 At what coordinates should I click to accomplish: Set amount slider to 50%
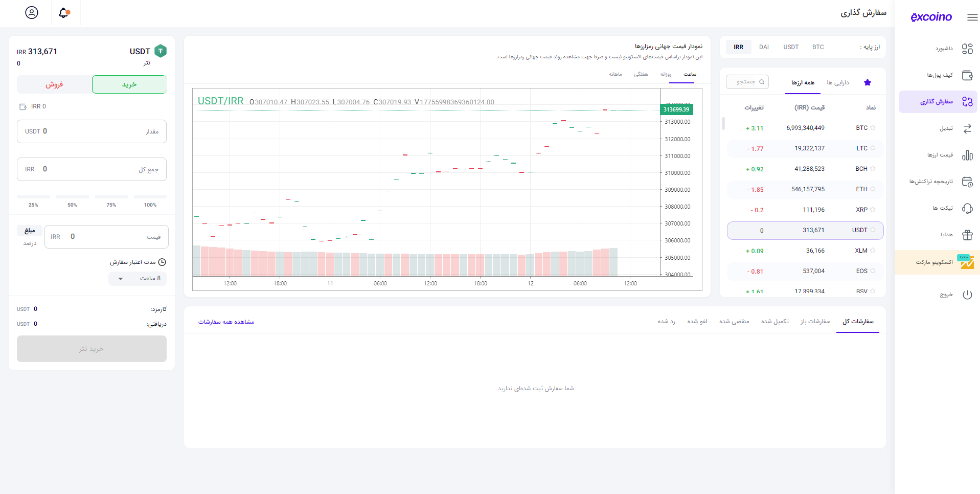(72, 197)
